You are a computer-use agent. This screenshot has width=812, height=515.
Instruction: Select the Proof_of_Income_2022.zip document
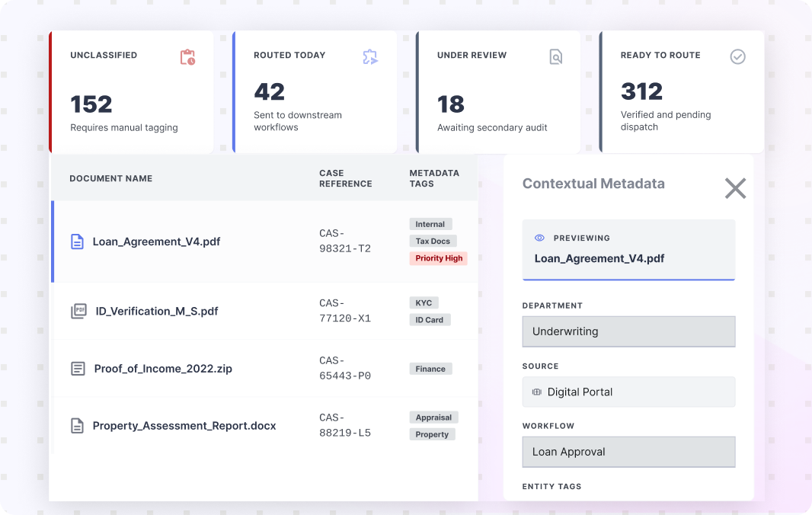[x=163, y=369]
